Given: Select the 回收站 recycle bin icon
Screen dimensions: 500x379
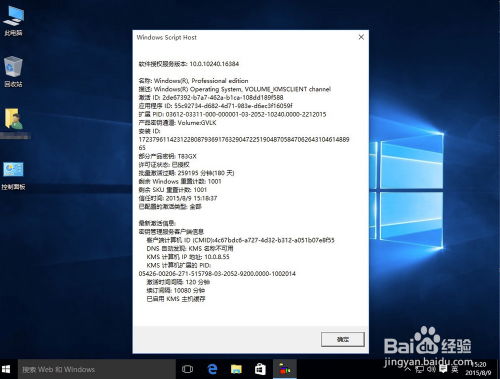Looking at the screenshot, I should pos(13,72).
